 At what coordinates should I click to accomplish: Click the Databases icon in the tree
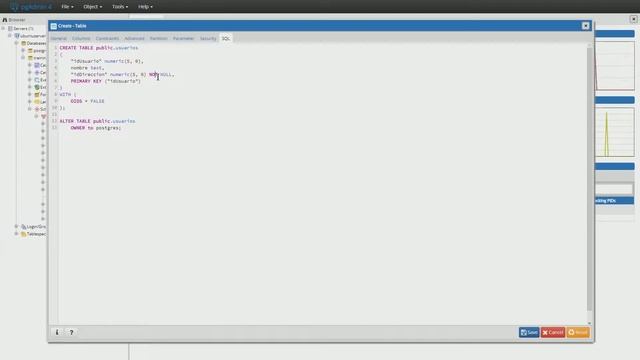[x=24, y=43]
